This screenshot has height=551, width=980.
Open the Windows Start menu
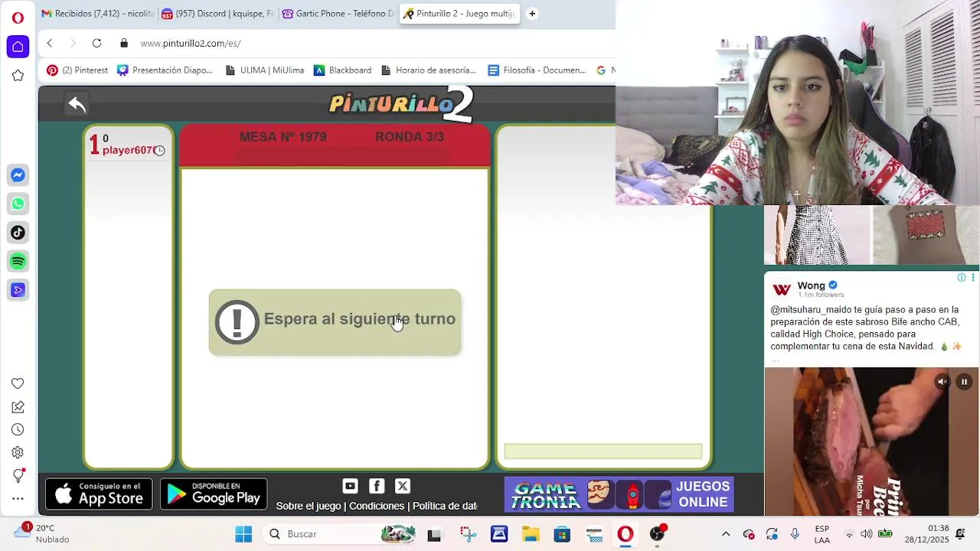[x=243, y=534]
